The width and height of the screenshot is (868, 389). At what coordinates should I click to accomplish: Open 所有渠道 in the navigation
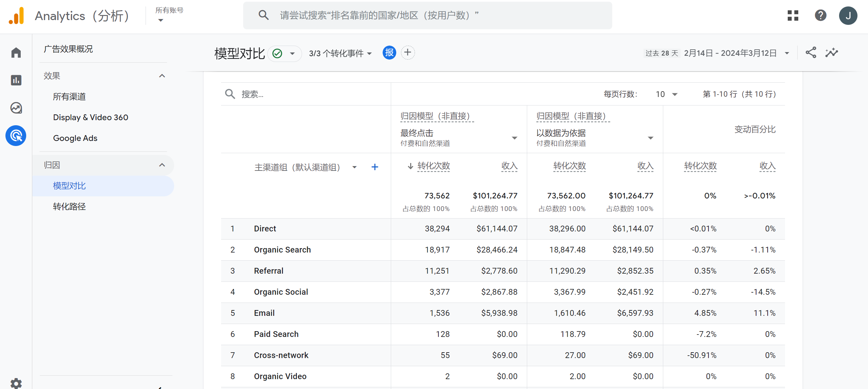tap(69, 97)
